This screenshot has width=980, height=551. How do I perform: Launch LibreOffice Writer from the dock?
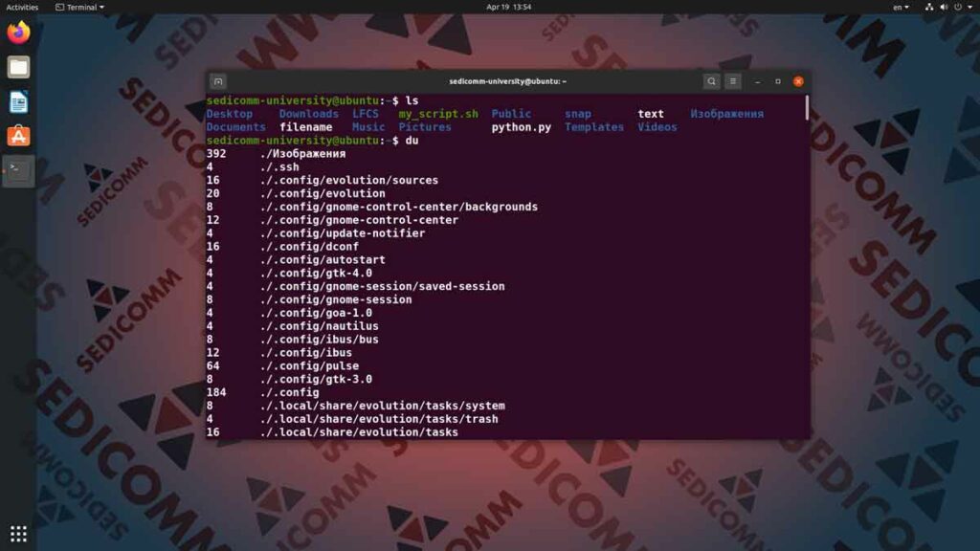[18, 101]
